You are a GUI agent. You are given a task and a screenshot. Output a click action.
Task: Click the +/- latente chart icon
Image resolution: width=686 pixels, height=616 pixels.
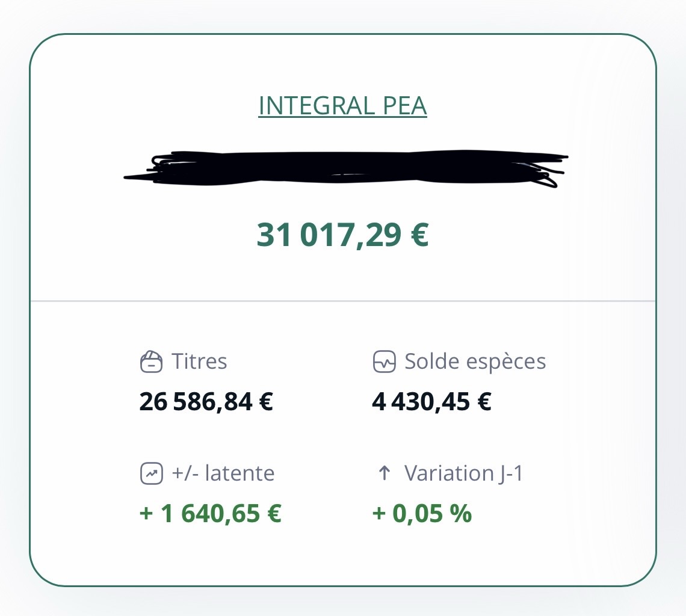150,474
